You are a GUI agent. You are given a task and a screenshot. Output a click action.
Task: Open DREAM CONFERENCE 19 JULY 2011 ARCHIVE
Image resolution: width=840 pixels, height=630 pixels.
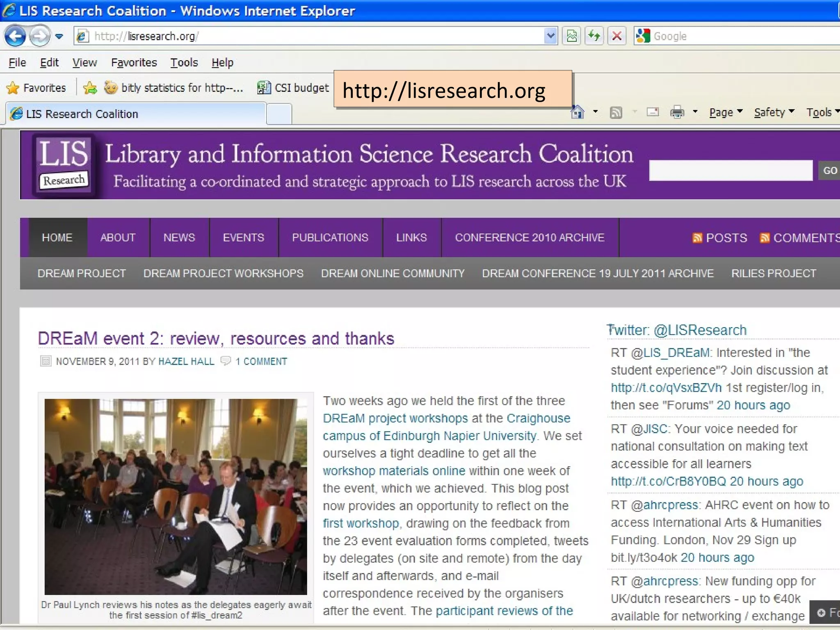point(598,274)
